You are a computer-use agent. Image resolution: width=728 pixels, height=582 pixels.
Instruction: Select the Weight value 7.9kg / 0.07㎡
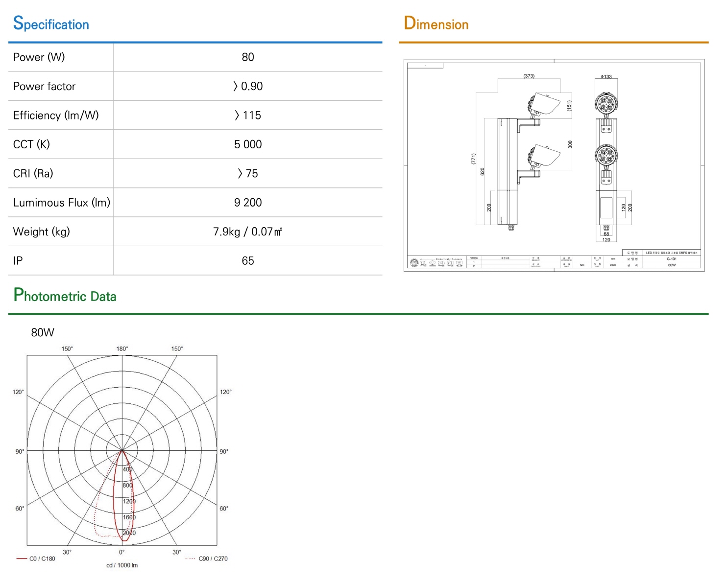click(248, 232)
